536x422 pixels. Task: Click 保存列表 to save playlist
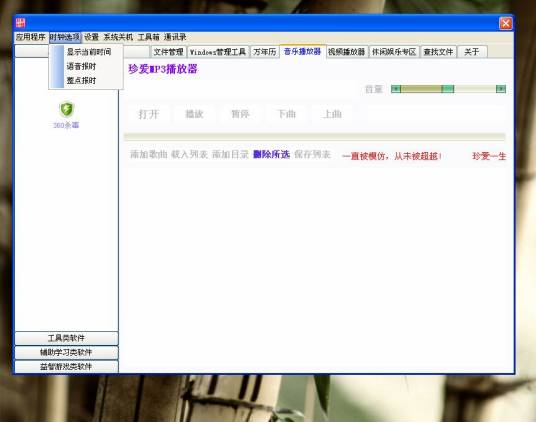click(x=312, y=154)
